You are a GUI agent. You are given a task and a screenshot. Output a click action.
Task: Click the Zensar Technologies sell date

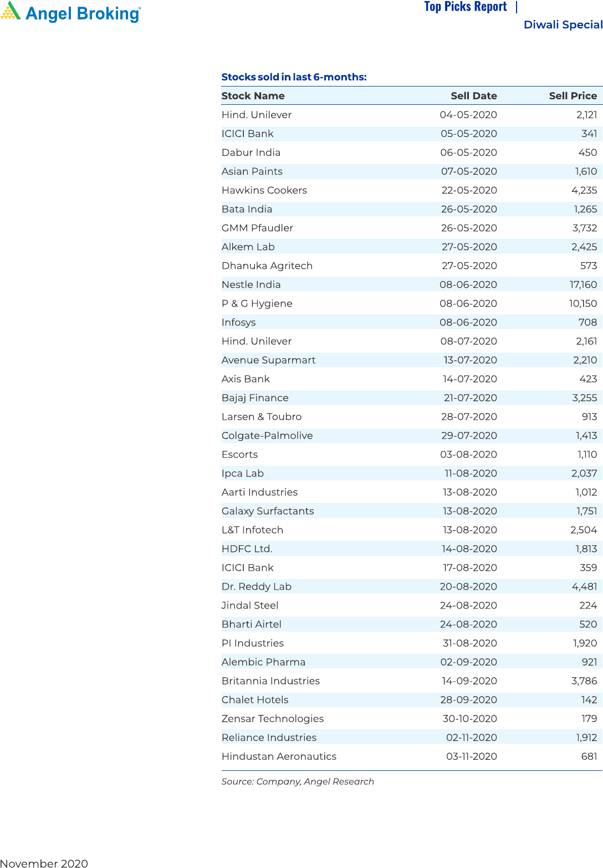click(469, 718)
